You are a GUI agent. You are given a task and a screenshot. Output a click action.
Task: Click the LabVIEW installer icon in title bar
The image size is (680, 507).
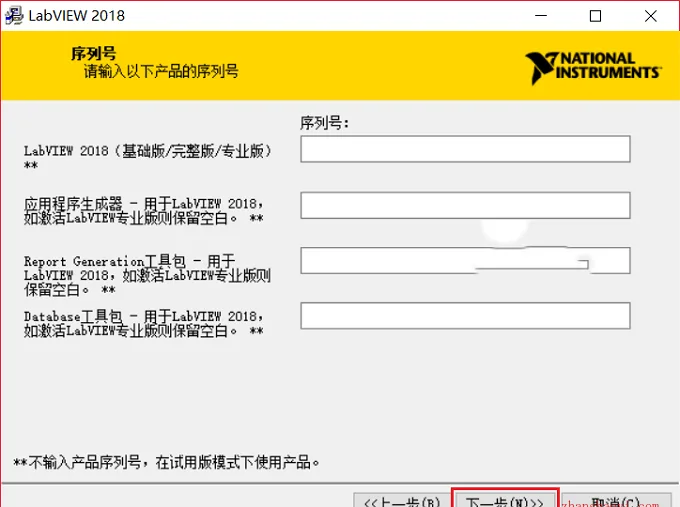point(14,16)
